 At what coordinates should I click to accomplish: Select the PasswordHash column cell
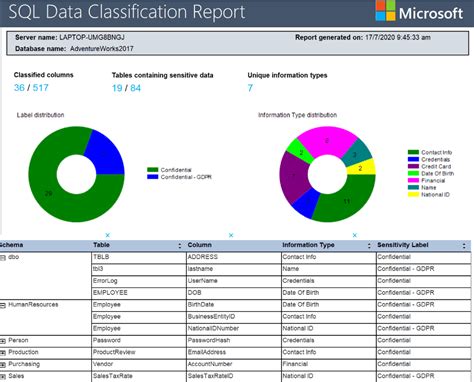(x=234, y=341)
